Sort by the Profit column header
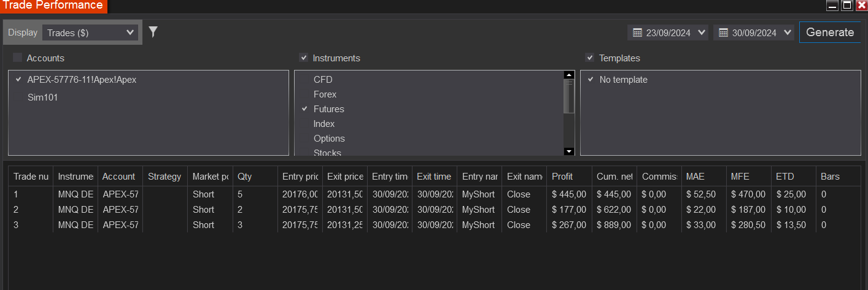This screenshot has height=290, width=868. 562,177
